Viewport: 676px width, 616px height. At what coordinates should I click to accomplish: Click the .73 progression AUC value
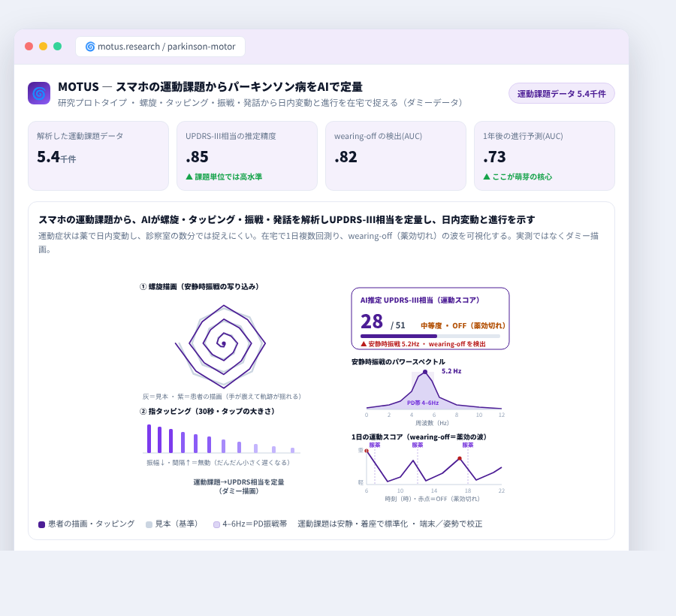tap(494, 157)
